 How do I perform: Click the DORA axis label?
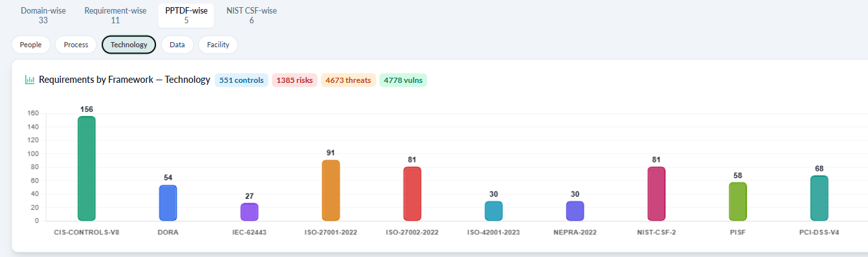pyautogui.click(x=168, y=232)
